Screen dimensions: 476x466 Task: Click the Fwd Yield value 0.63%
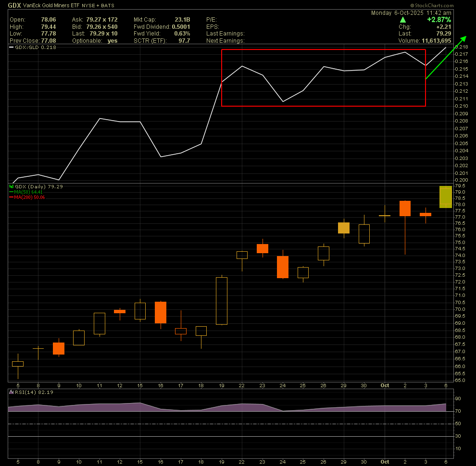(x=182, y=34)
